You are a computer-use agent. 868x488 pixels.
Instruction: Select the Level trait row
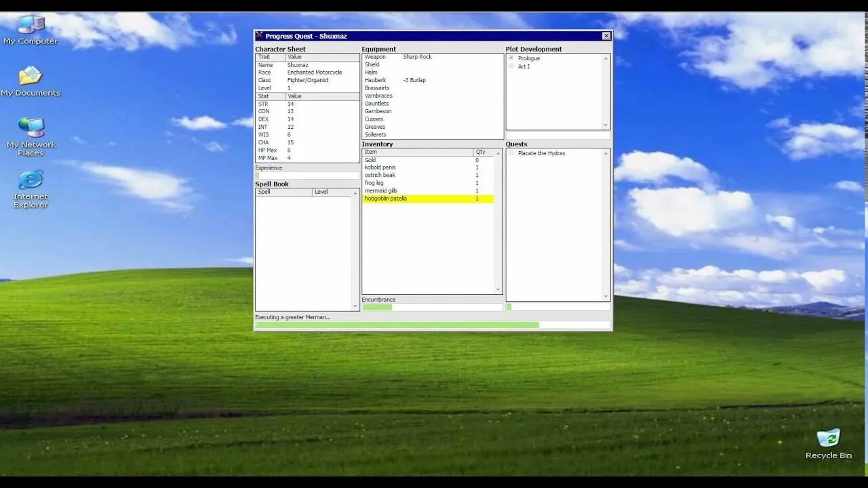[307, 88]
